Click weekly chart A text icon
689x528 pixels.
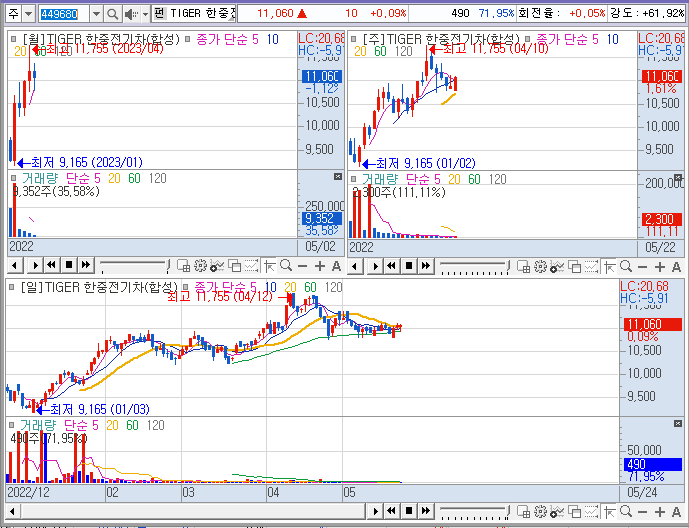676,266
